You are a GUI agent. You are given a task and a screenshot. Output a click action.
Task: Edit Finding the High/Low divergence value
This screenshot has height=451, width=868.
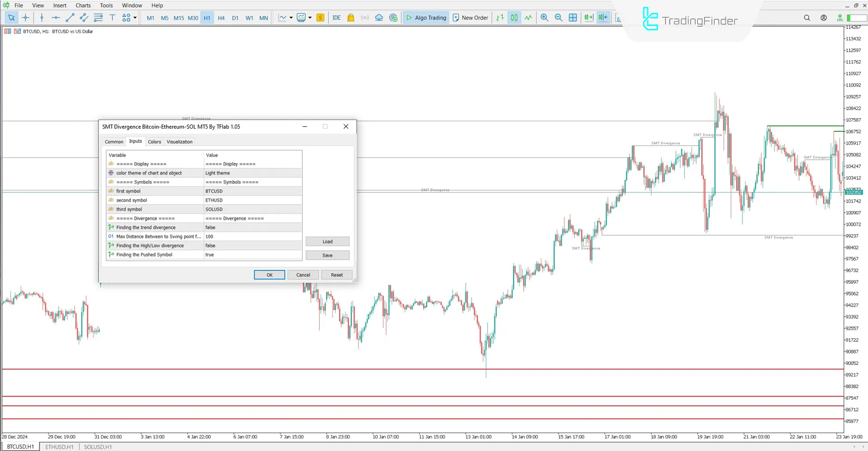point(253,245)
